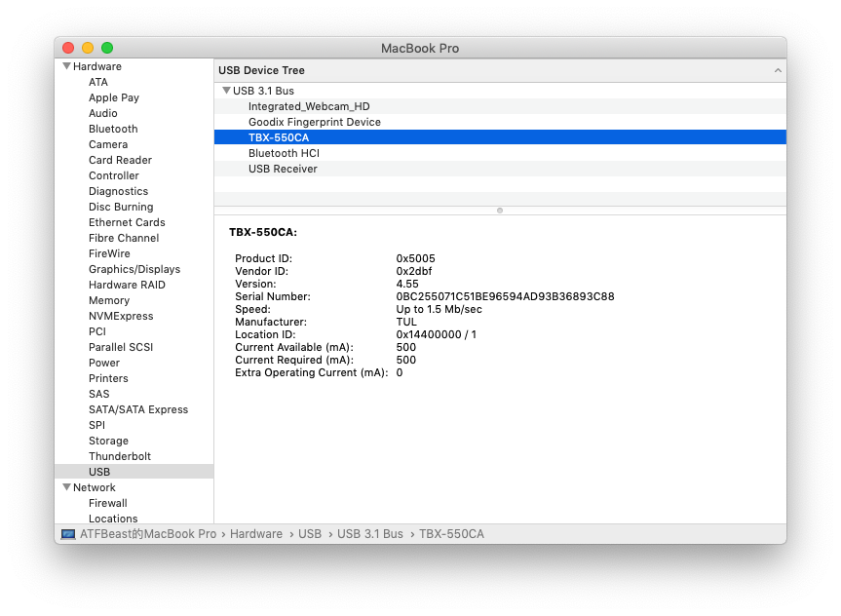Open the Audio hardware category
The image size is (841, 616).
[103, 113]
